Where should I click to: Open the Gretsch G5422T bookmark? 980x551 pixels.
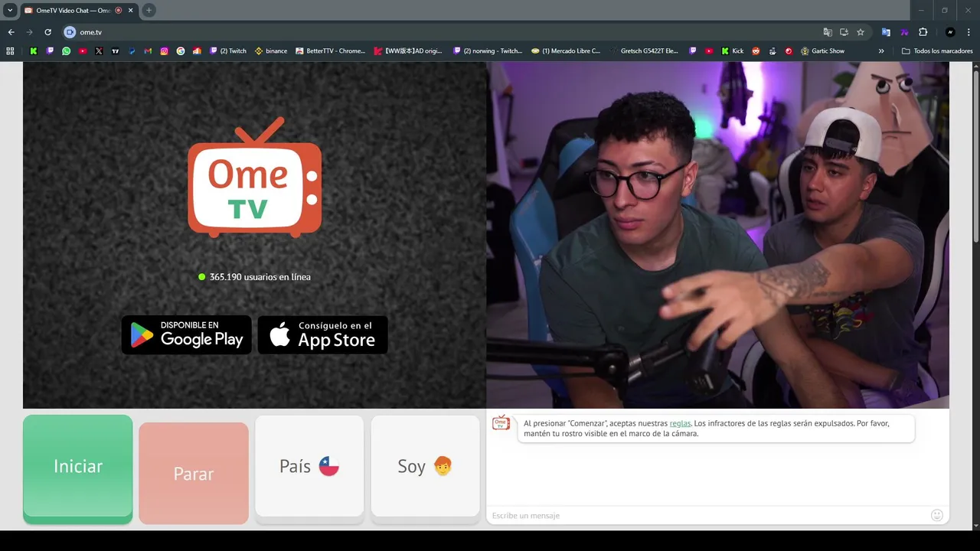[x=645, y=51]
